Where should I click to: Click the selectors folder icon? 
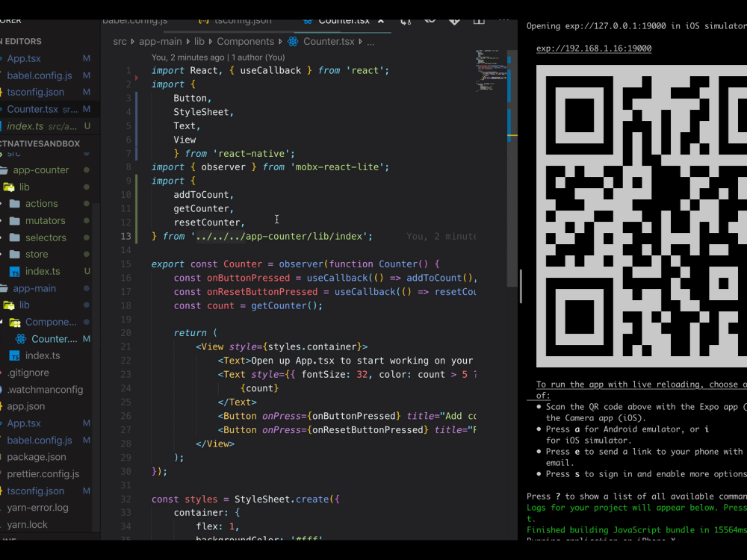pos(15,237)
